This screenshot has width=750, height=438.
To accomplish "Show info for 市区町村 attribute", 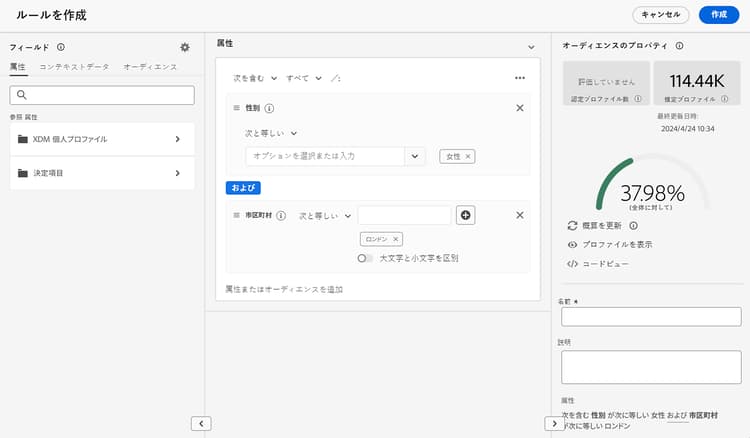I will click(x=281, y=216).
